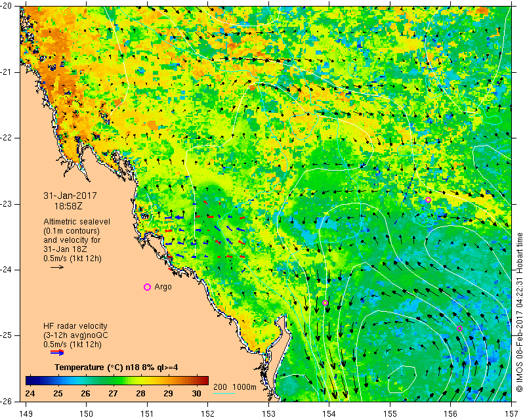Click the '1000m' depth contour label
Screen dimensions: 525x420
point(244,387)
